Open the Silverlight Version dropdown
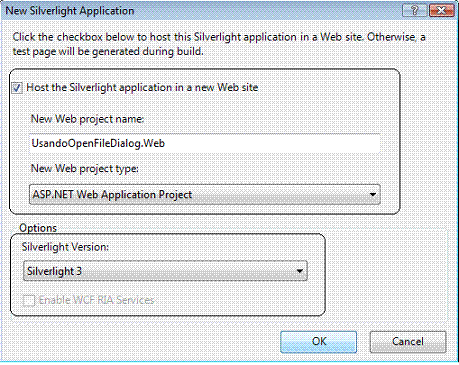 point(165,271)
